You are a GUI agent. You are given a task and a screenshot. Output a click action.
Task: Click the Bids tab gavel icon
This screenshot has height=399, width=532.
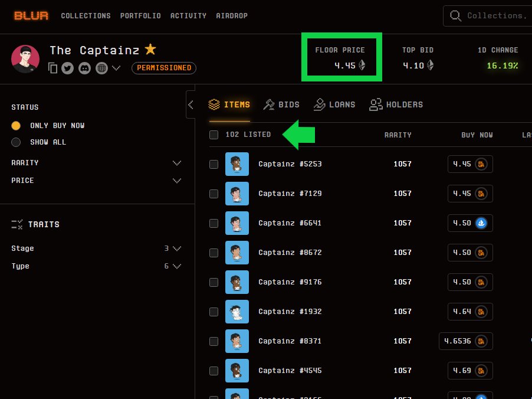[269, 104]
